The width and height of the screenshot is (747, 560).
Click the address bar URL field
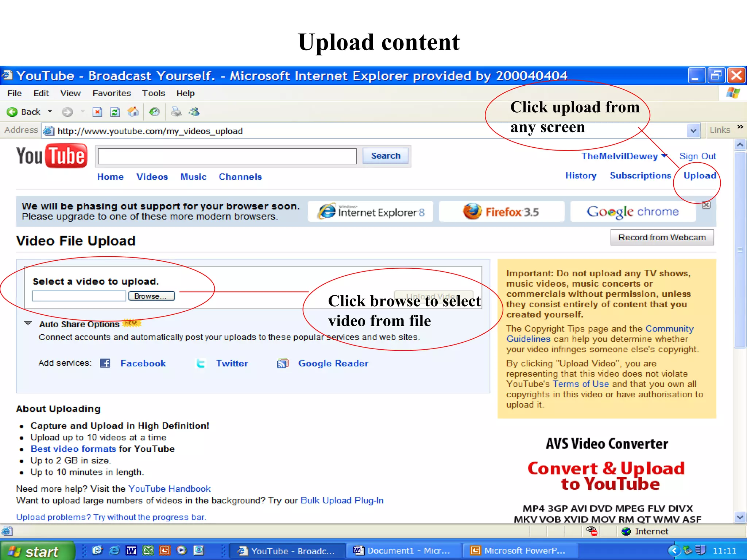pyautogui.click(x=365, y=131)
